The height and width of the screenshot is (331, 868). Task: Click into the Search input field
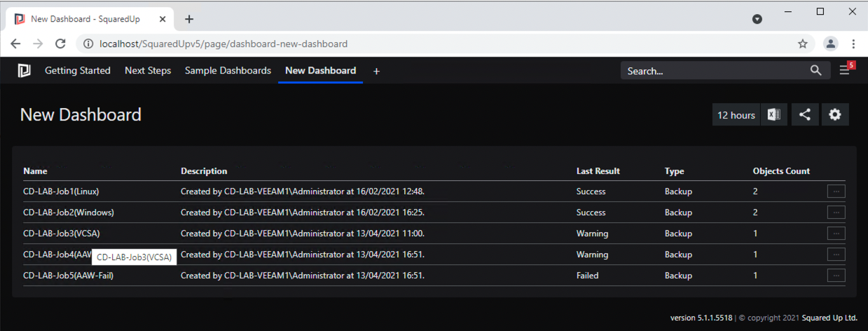pos(715,71)
